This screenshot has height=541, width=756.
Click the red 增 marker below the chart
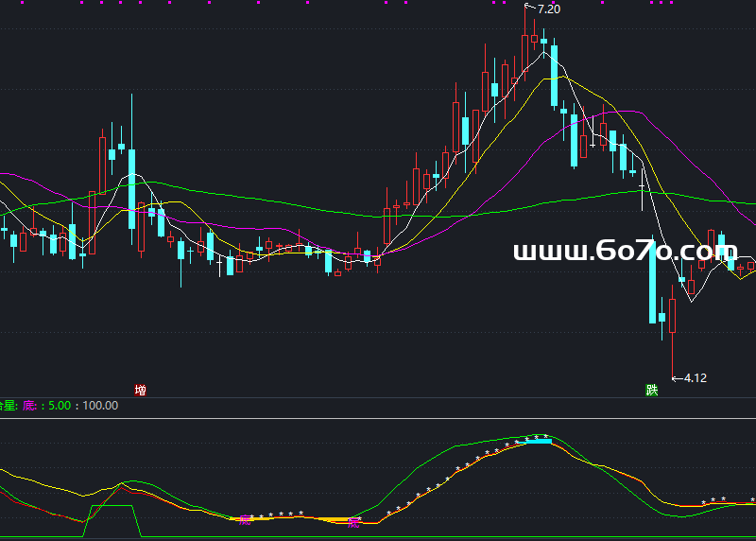coord(140,390)
